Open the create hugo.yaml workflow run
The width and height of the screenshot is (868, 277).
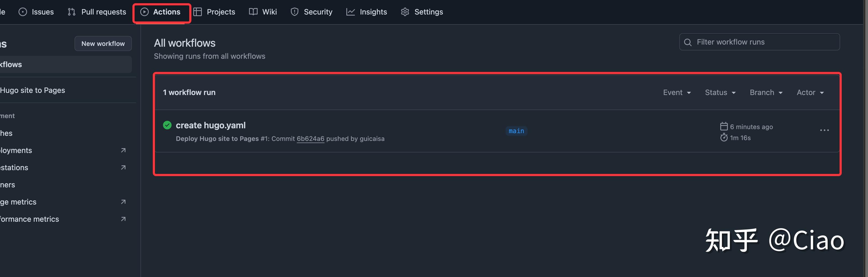pyautogui.click(x=211, y=125)
